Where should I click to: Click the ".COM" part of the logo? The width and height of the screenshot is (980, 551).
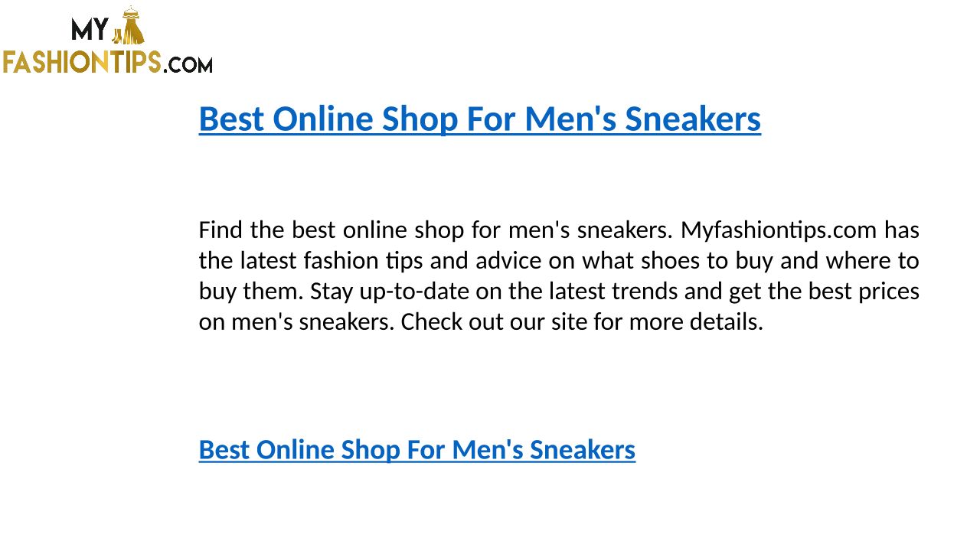[188, 65]
